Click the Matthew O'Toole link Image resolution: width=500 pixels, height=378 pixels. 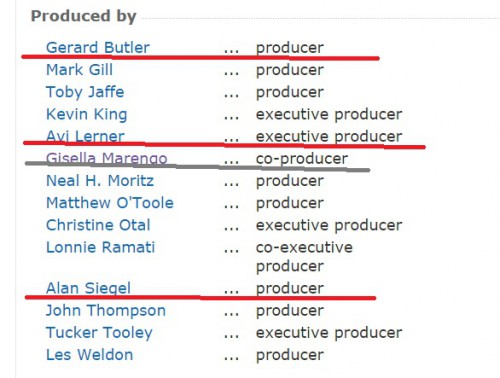click(x=110, y=203)
